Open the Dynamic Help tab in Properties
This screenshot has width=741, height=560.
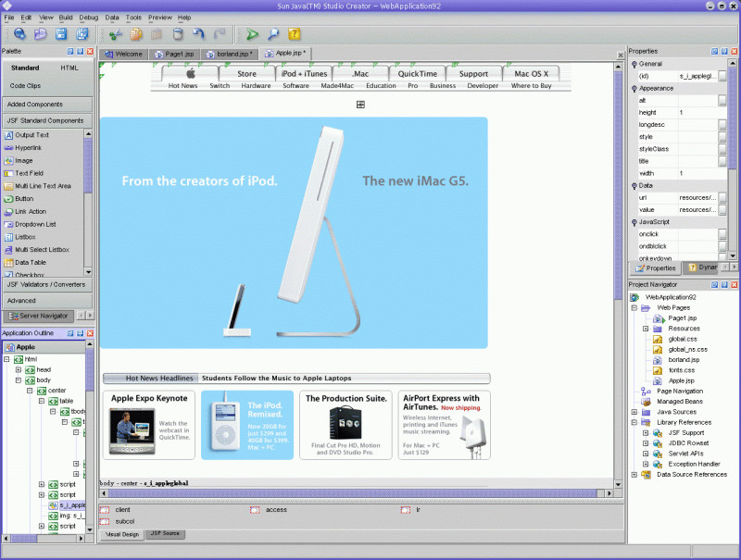click(703, 268)
